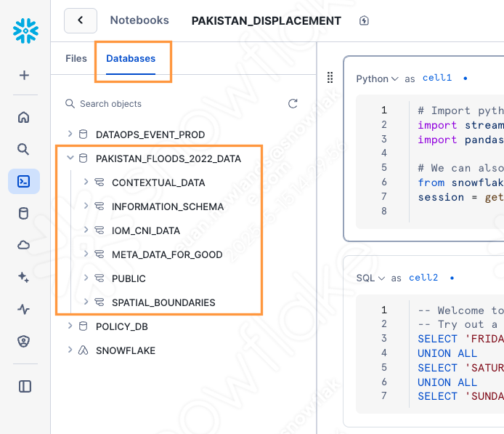
Task: Click the PAKISTAN_DISPLACEMENT notebook title
Action: [266, 21]
